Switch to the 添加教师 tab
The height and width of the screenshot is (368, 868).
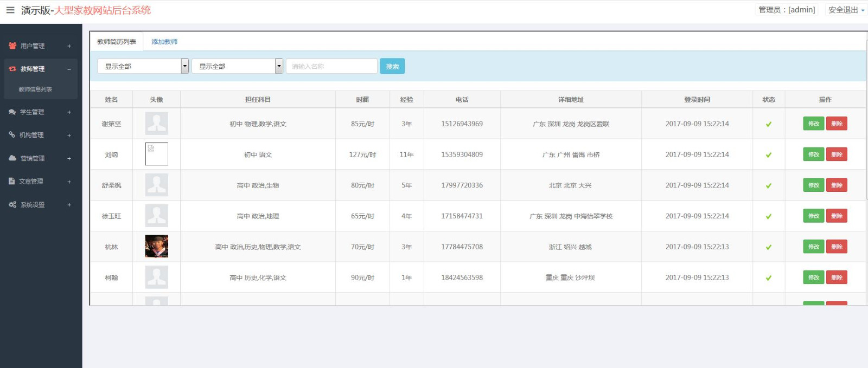164,42
